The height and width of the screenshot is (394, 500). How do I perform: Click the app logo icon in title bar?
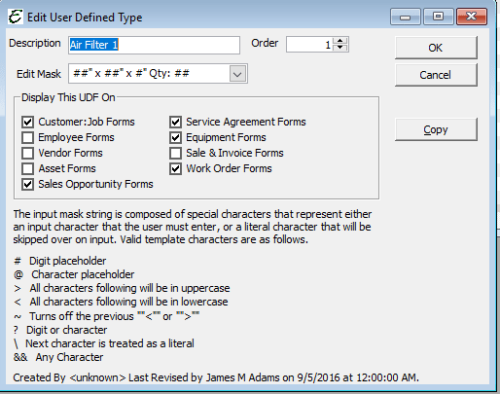point(15,17)
